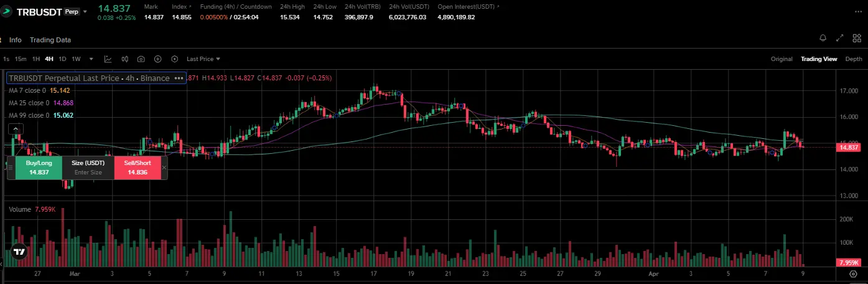Click the 24h Vol(TRB) value 396,897.9
Viewport: 868px width, 284px height.
point(359,17)
